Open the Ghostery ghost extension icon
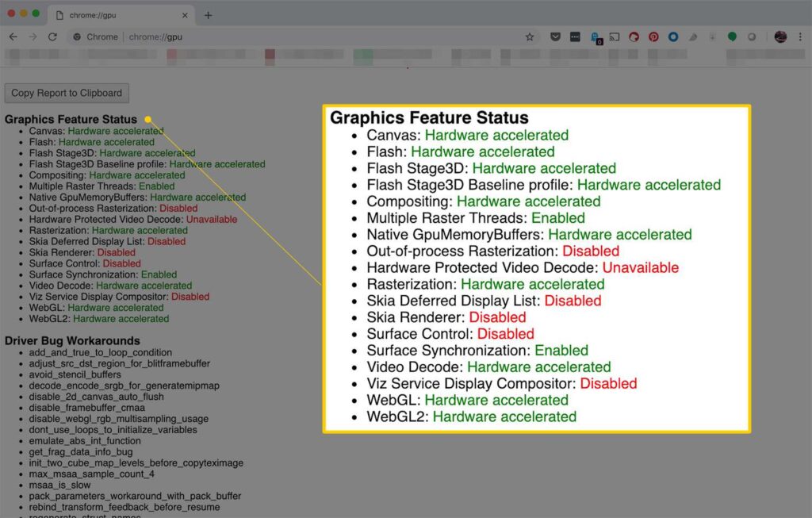The image size is (812, 518). [596, 38]
